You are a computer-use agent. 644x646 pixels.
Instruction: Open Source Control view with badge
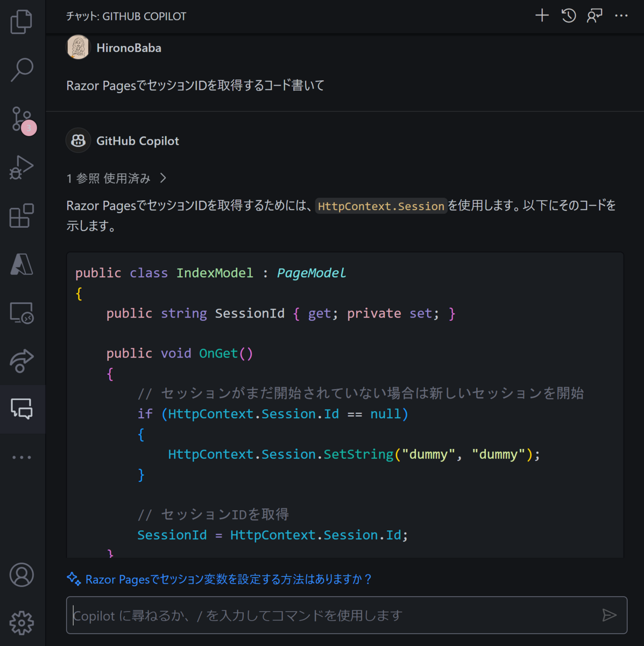coord(23,120)
